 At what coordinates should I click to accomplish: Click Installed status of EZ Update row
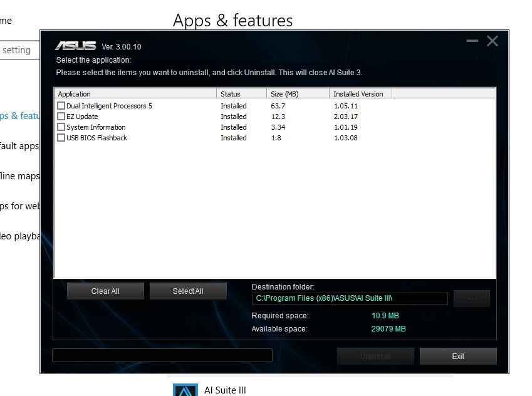(234, 117)
